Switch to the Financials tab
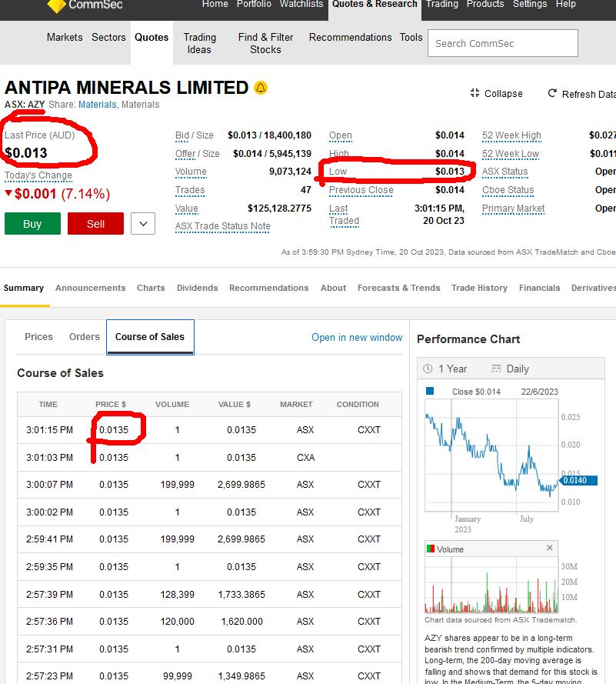Screen dimensions: 616x684 tap(539, 288)
